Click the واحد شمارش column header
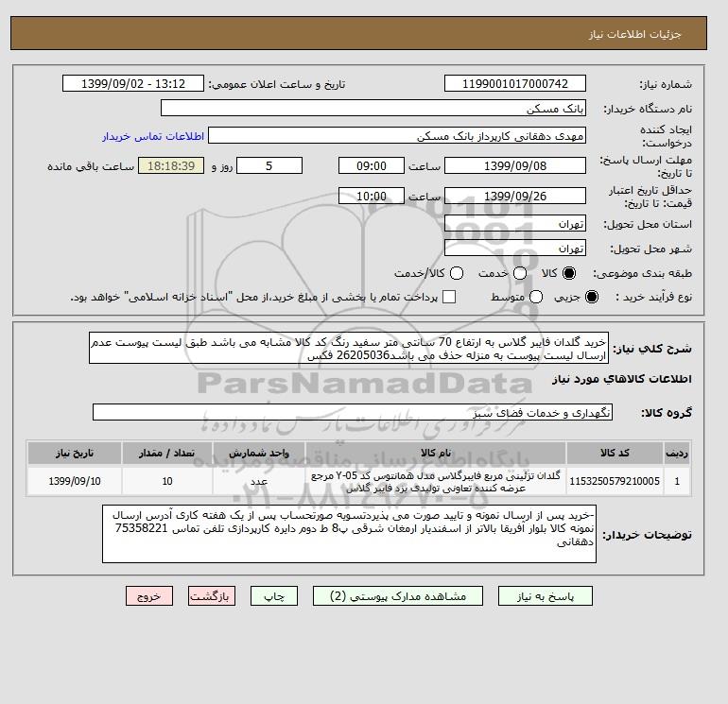 click(259, 453)
